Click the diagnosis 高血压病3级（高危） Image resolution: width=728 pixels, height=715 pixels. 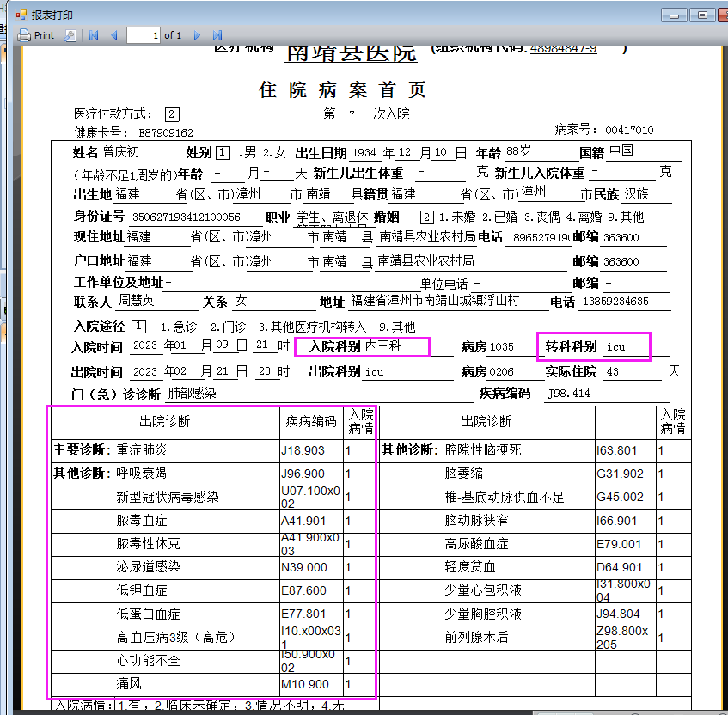(176, 637)
